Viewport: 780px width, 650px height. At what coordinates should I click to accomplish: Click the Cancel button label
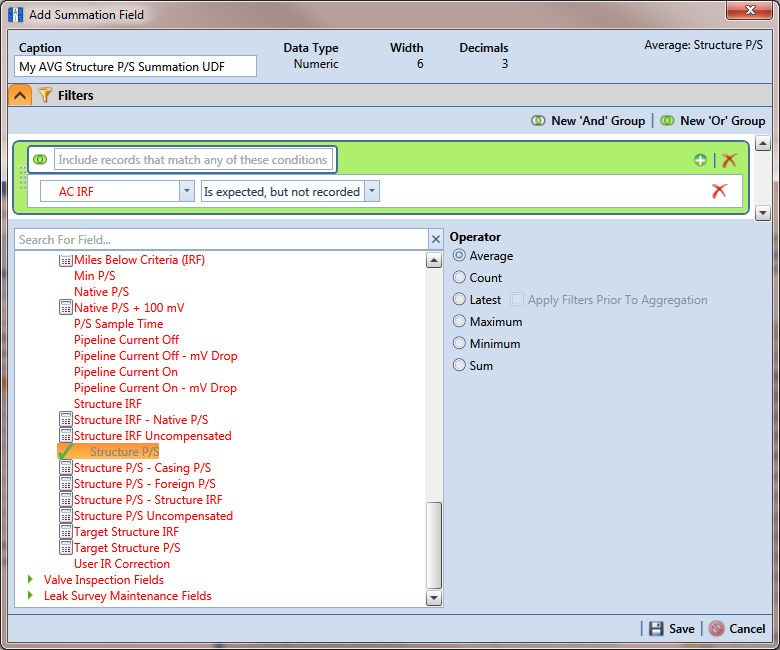[x=747, y=629]
